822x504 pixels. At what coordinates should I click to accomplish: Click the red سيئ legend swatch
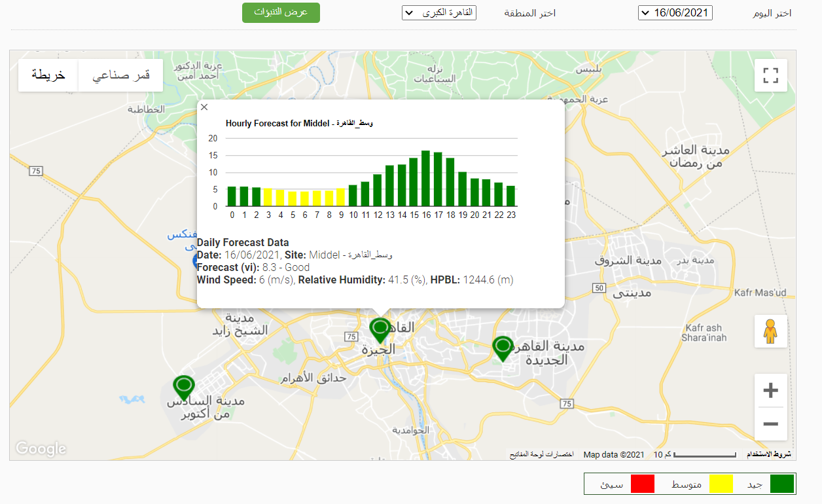[x=643, y=484]
